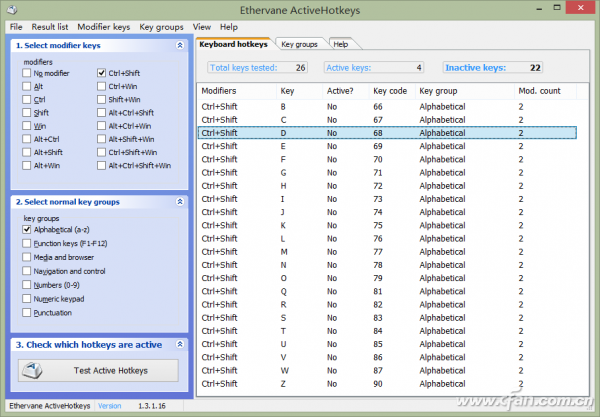This screenshot has height=417, width=600.
Task: Tick the Function keys (F1-F12) group
Action: tap(27, 243)
